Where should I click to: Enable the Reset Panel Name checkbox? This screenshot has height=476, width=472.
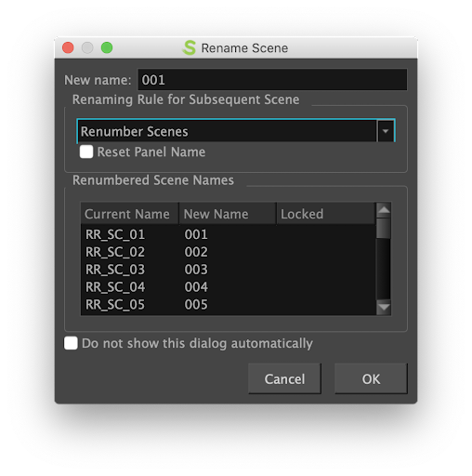pos(86,152)
